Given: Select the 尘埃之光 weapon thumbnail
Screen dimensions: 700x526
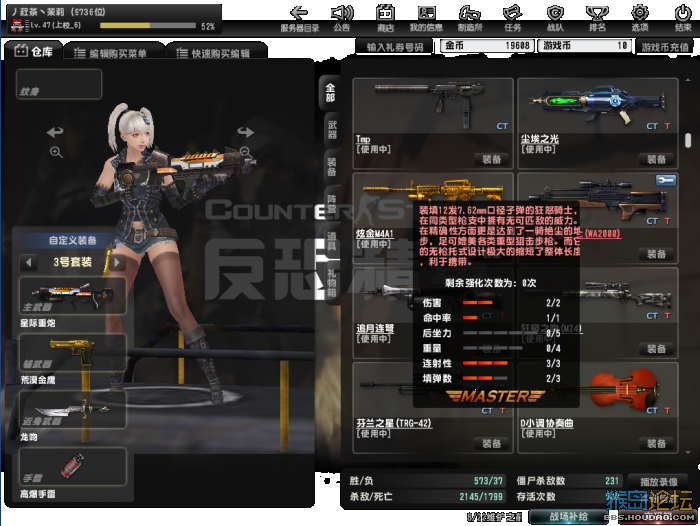Looking at the screenshot, I should (x=597, y=104).
